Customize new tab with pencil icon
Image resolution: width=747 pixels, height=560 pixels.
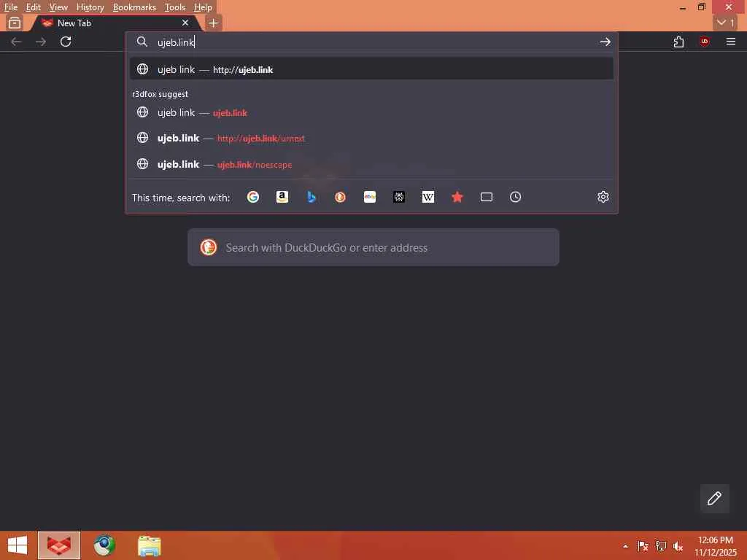[x=714, y=498]
